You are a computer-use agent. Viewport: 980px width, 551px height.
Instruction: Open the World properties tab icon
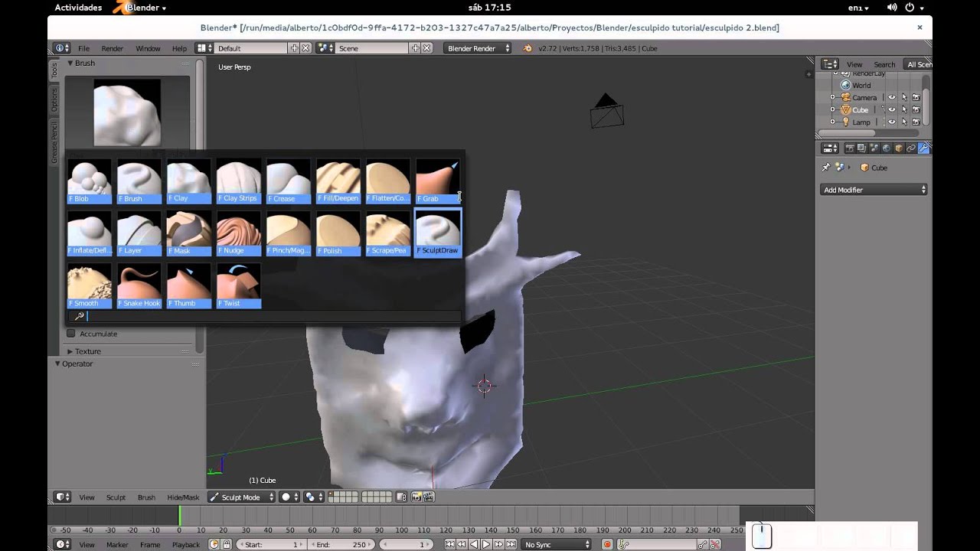pos(887,148)
